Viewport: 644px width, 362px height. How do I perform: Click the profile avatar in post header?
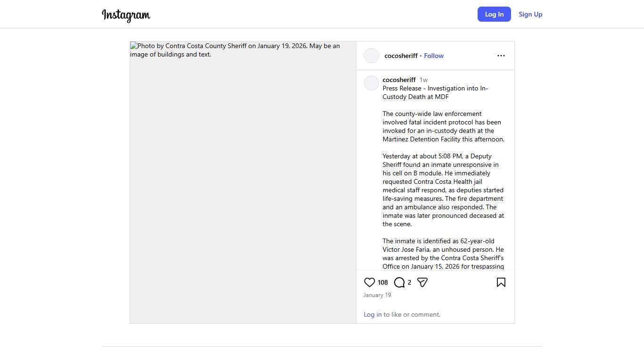[372, 56]
